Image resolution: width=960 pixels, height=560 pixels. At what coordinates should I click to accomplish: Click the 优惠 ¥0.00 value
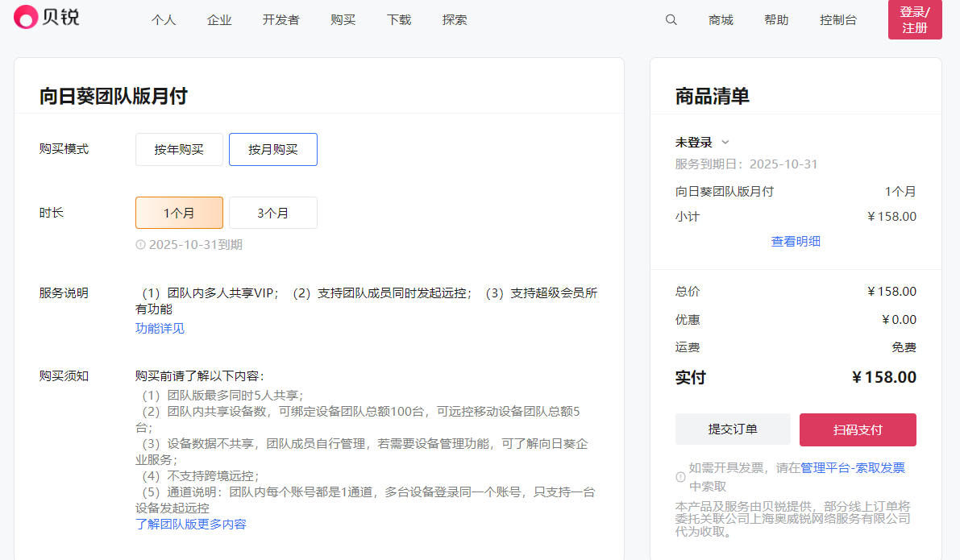[900, 319]
